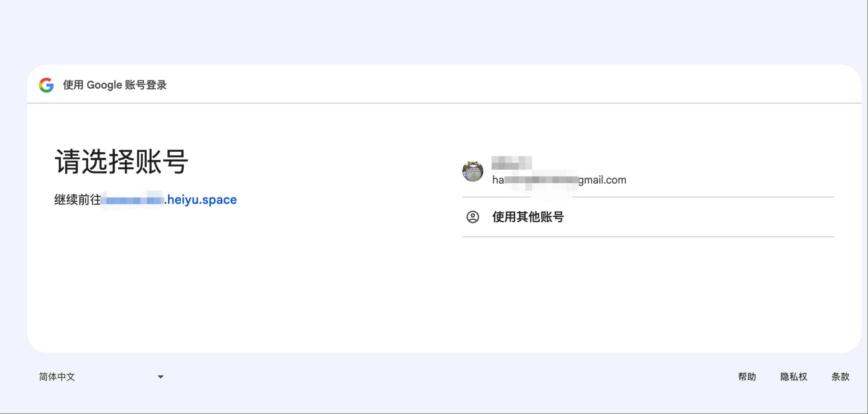The width and height of the screenshot is (868, 414).
Task: Select the Totoro account avatar
Action: pos(472,171)
